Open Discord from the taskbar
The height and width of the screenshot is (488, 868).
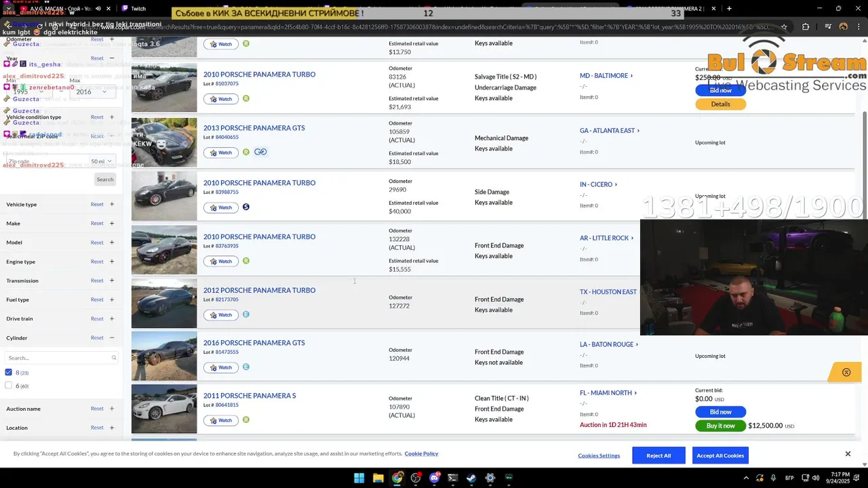[435, 478]
